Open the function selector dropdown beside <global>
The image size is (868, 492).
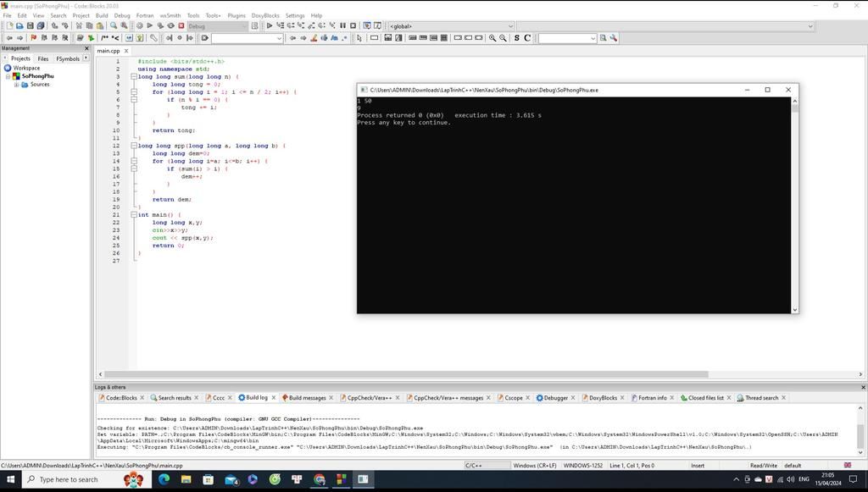665,26
